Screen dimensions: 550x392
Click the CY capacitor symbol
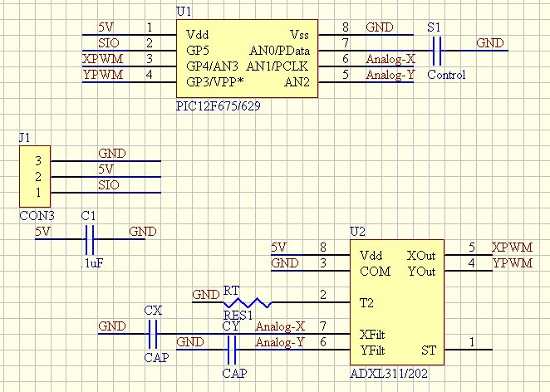(232, 350)
